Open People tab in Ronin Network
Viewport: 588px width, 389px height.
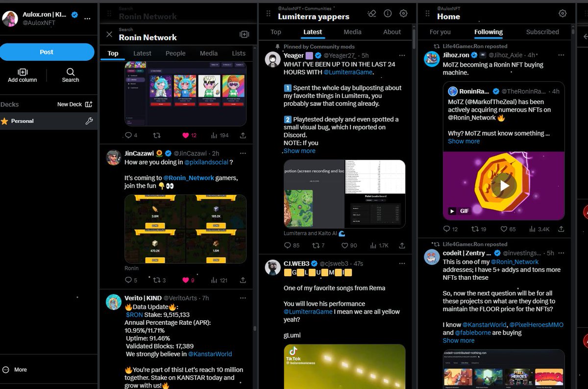(175, 53)
